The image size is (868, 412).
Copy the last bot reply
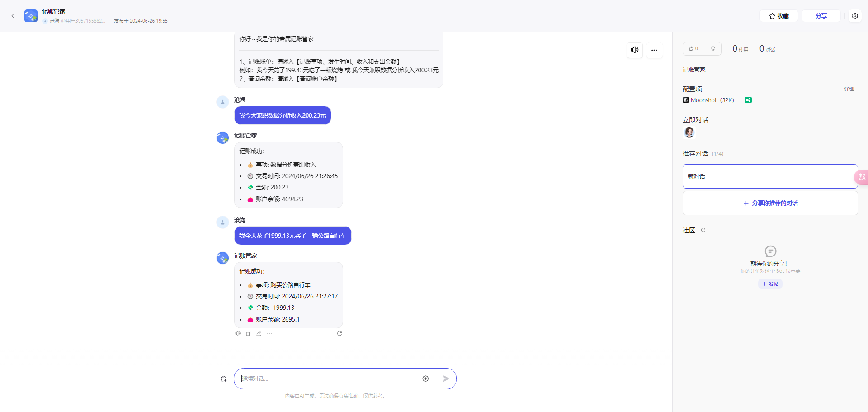(x=248, y=333)
